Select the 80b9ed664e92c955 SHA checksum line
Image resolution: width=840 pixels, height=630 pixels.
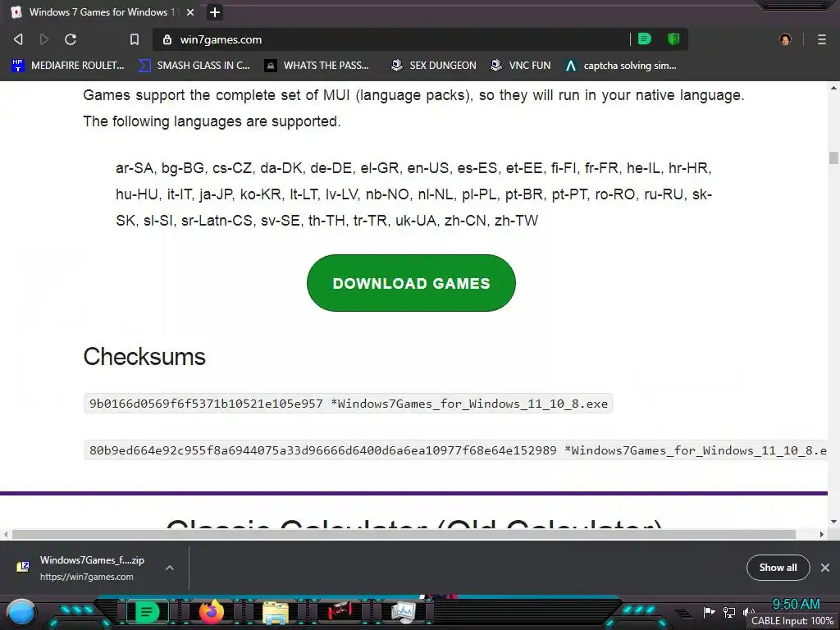click(456, 450)
